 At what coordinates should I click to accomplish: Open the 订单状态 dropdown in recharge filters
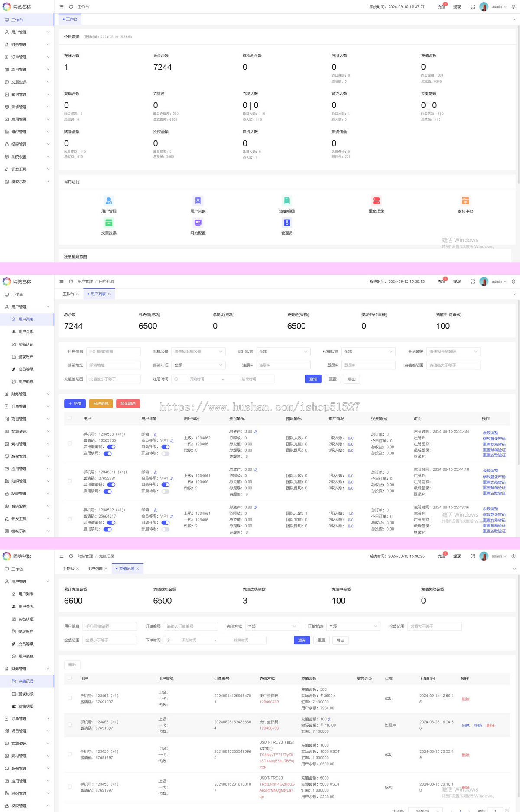click(x=354, y=626)
